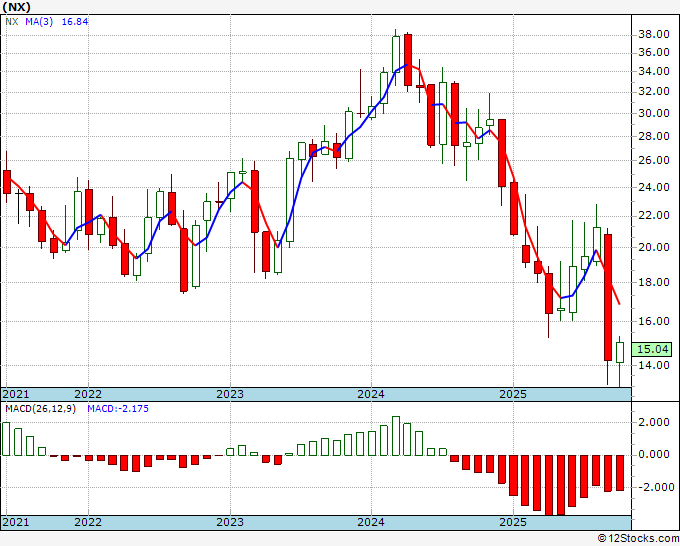Click the first green MACD bar in 2021
Viewport: 680px width, 546px height.
(6, 439)
